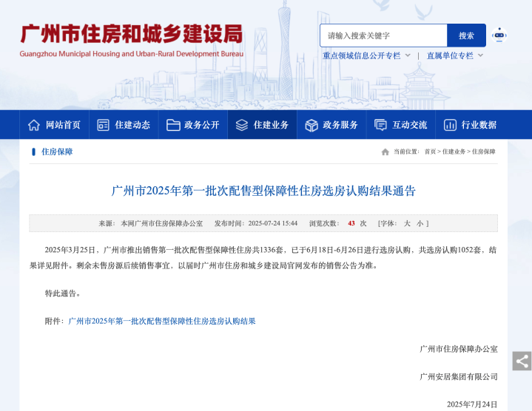Click the 住房保障 breadcrumb link

pyautogui.click(x=483, y=152)
